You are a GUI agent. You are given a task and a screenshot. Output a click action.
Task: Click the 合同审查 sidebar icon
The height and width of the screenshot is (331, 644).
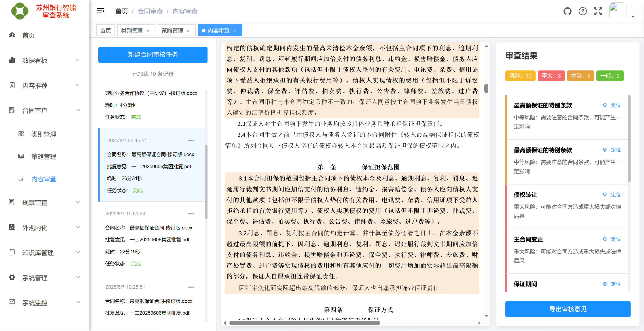[12, 110]
